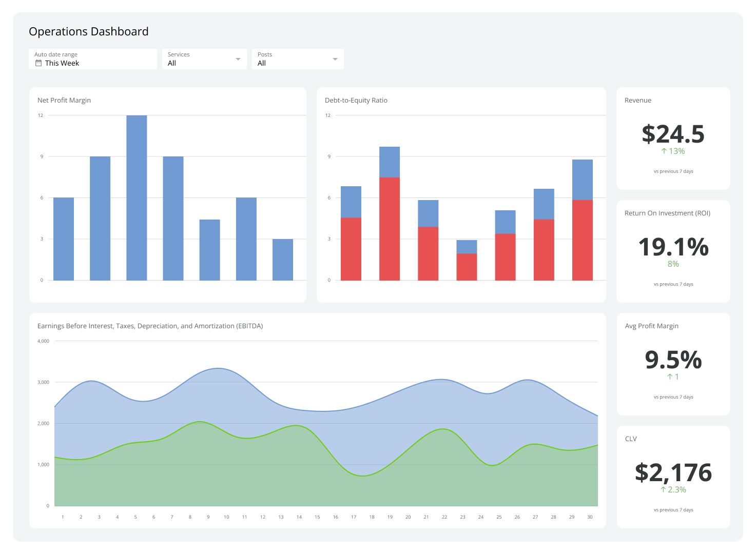Click the EBITDA chart title
The height and width of the screenshot is (554, 756).
150,326
